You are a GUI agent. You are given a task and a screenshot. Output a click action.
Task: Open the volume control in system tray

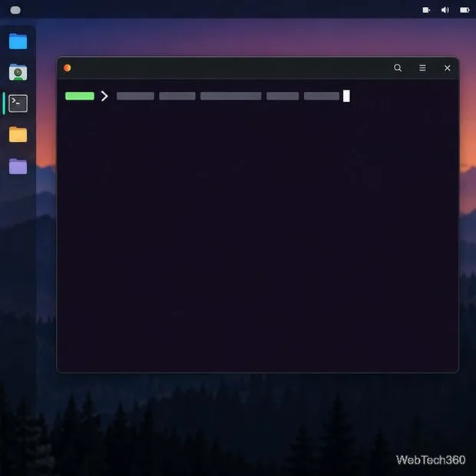pos(445,10)
